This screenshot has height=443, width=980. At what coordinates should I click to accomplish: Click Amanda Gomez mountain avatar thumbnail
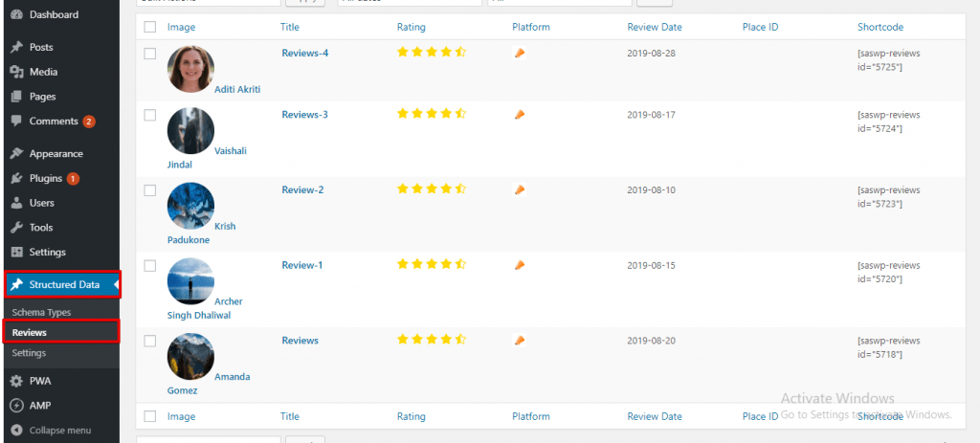(190, 357)
